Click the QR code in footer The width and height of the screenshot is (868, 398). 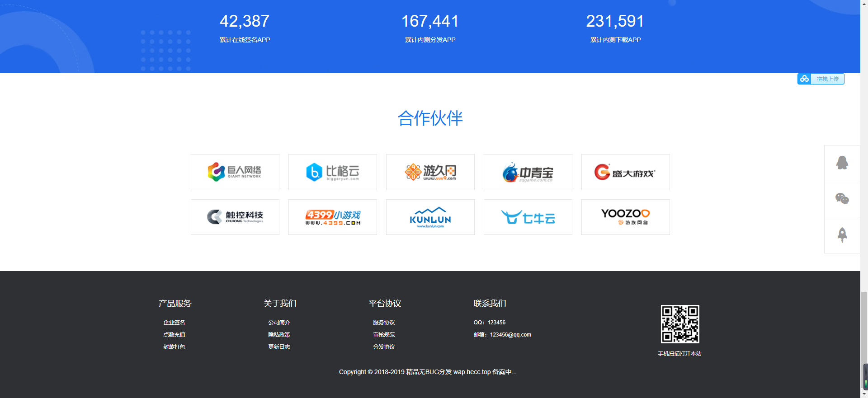tap(679, 324)
